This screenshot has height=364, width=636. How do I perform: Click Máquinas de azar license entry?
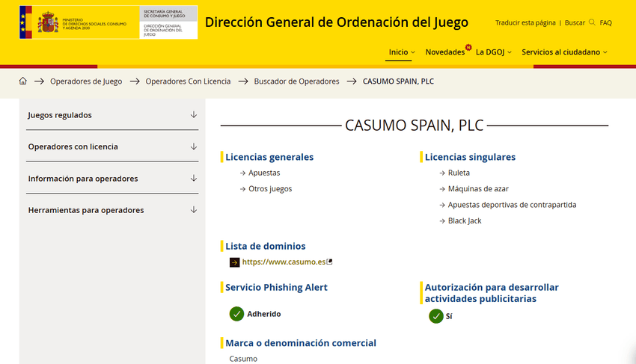[478, 189]
